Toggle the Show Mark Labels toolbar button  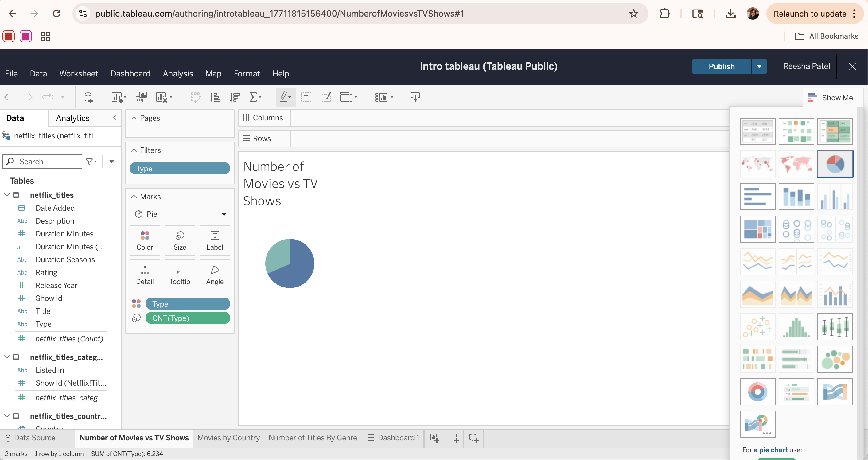pos(306,97)
